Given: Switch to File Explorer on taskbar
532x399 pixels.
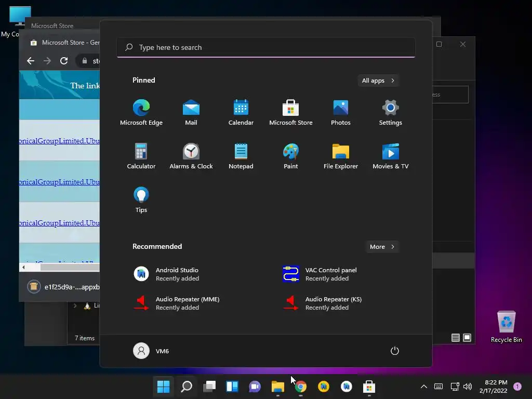Looking at the screenshot, I should coord(278,387).
